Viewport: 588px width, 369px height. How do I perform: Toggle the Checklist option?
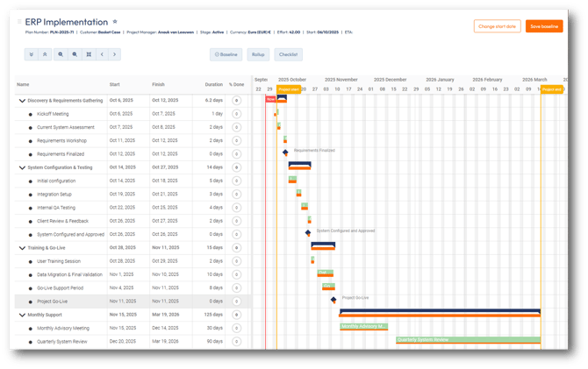point(288,54)
